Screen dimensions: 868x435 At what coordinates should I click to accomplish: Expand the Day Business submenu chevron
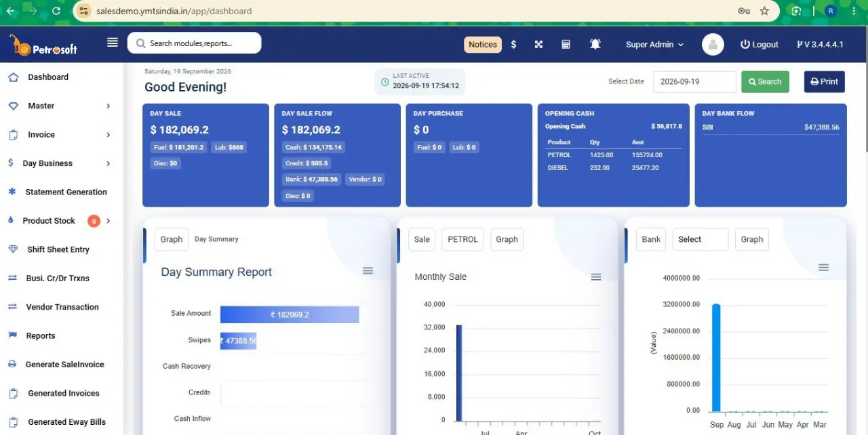(108, 163)
